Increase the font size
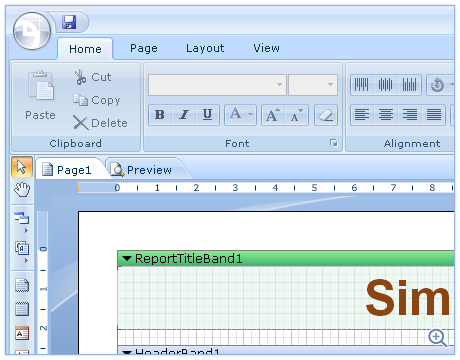The width and height of the screenshot is (460, 360). (x=273, y=115)
